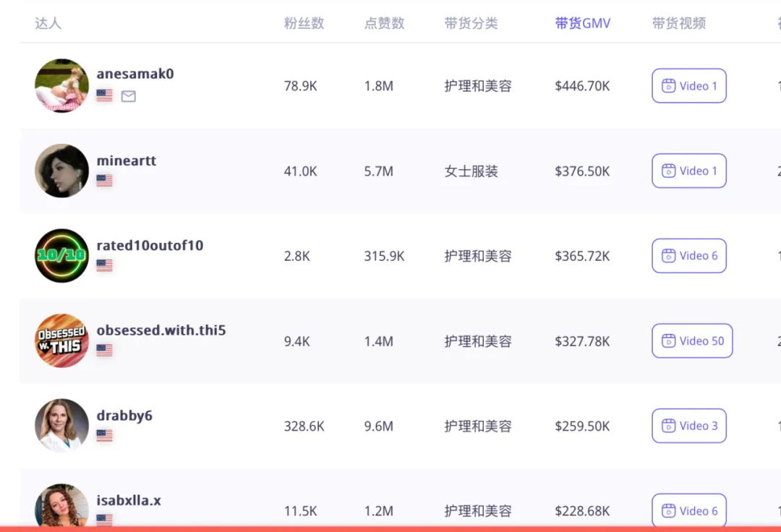Click the US flag under drabby6

click(x=104, y=436)
